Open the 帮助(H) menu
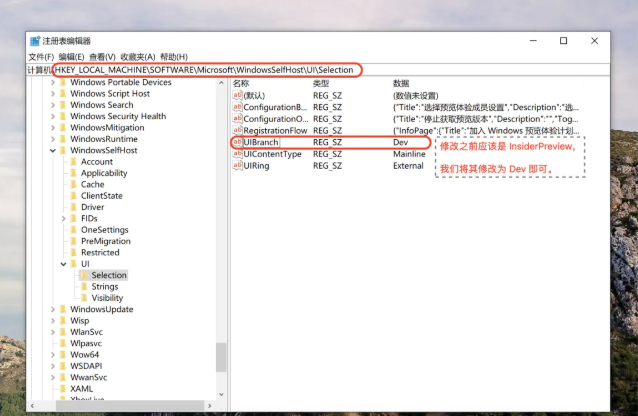The height and width of the screenshot is (416, 638). [x=174, y=57]
